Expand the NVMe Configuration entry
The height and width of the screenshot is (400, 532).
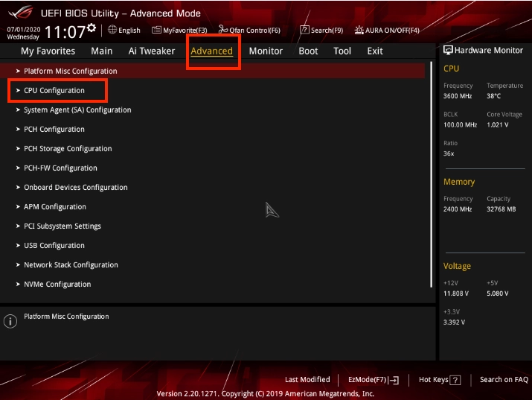coord(57,285)
